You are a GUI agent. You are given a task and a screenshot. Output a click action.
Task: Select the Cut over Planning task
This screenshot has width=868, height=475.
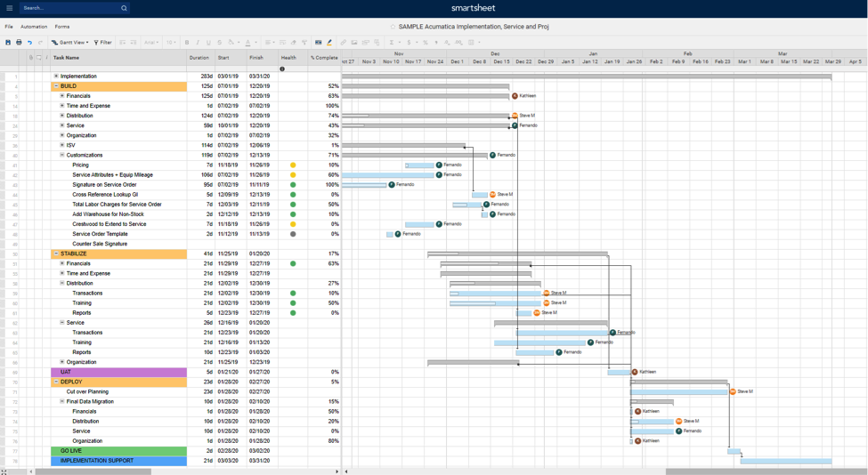point(87,391)
